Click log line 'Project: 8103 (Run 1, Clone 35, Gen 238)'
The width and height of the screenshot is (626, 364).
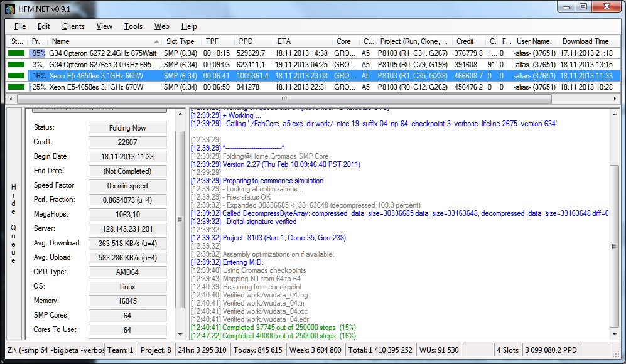(x=268, y=238)
